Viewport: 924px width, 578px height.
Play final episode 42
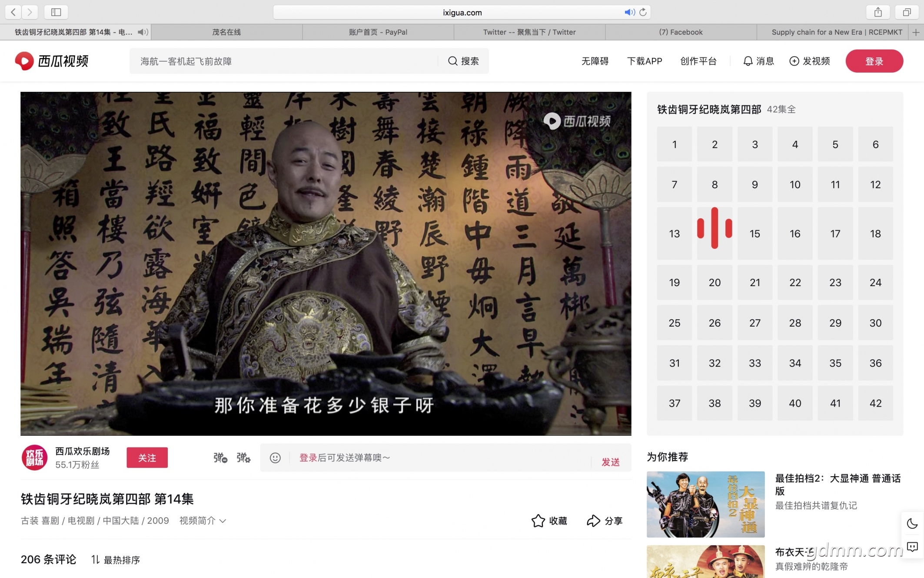tap(875, 403)
